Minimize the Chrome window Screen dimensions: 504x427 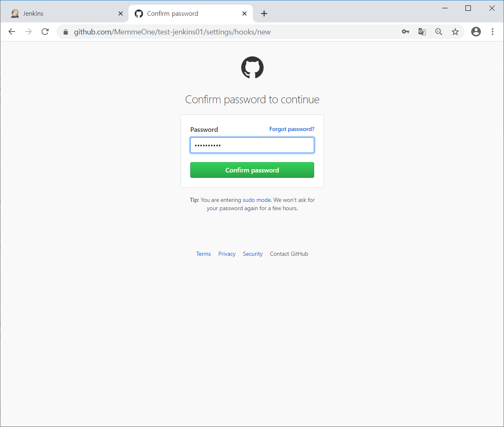click(x=445, y=8)
